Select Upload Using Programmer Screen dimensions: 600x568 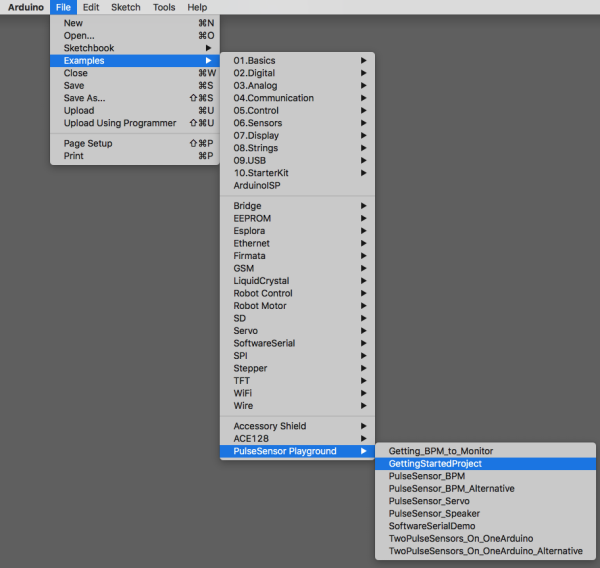(135, 123)
